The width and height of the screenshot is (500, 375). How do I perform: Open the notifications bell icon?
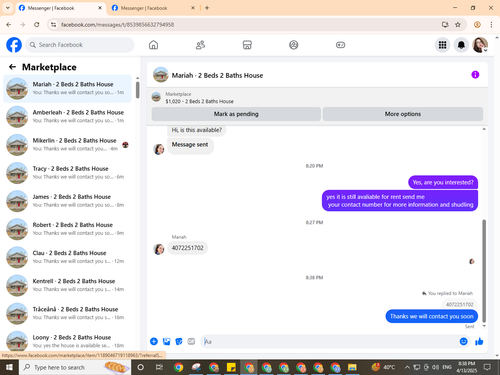tap(461, 45)
